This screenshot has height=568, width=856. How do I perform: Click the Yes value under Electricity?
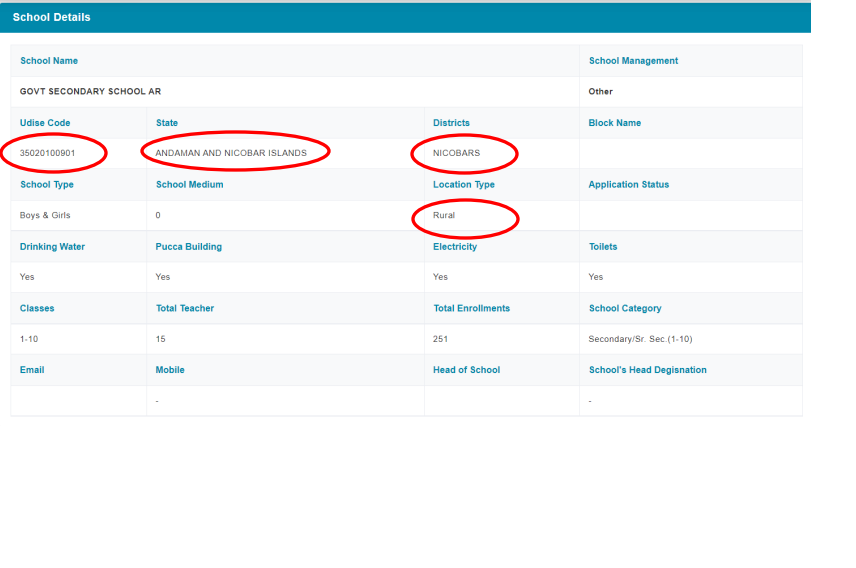click(440, 277)
